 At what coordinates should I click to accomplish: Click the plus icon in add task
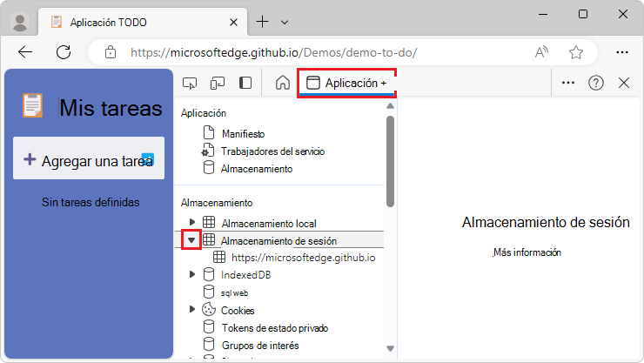[30, 159]
